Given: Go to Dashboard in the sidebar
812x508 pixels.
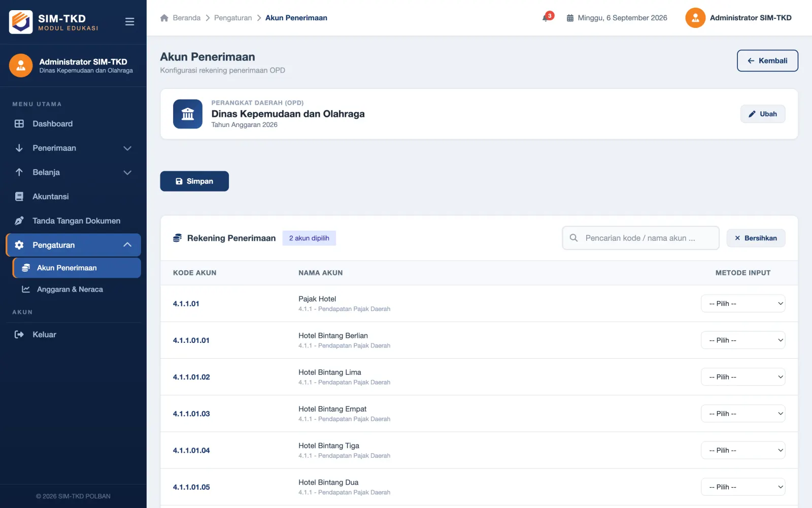Looking at the screenshot, I should click(74, 123).
